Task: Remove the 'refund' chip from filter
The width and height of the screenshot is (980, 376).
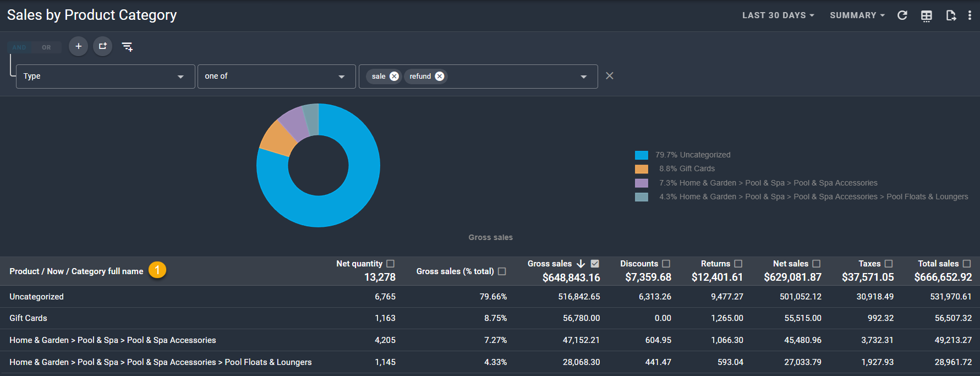Action: coord(440,77)
